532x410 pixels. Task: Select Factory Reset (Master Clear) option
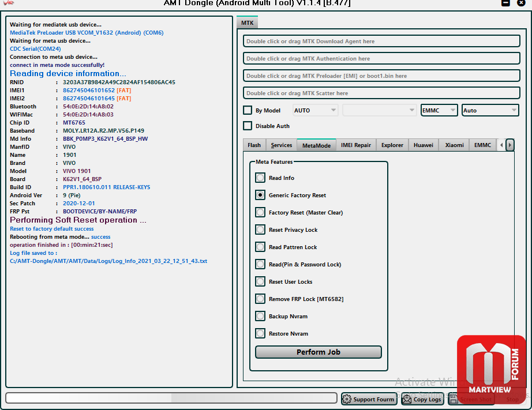260,212
